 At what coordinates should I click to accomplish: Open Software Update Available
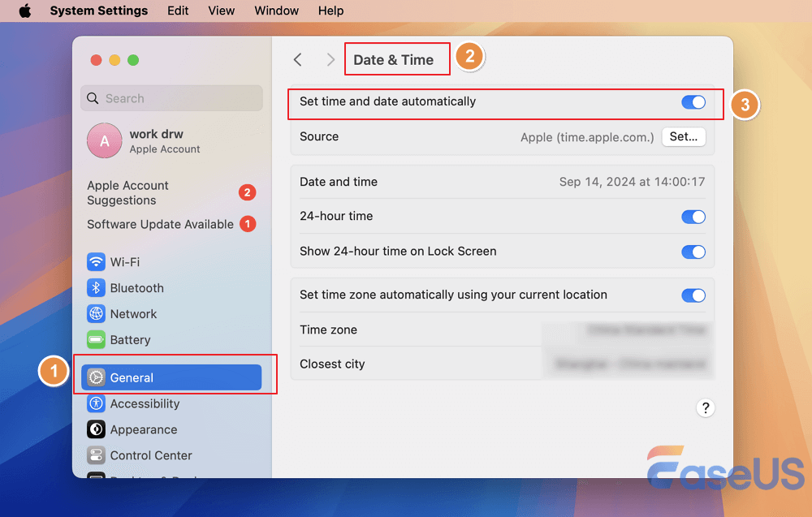pos(171,224)
